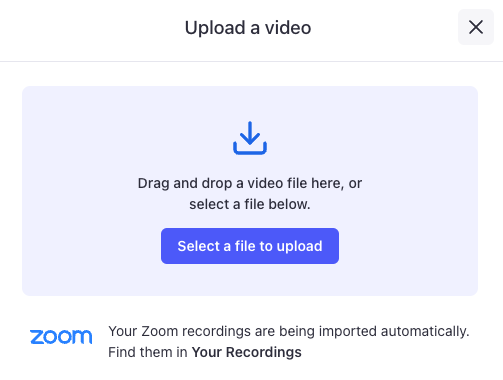Click the word 'video' in the dialog title

click(x=288, y=28)
